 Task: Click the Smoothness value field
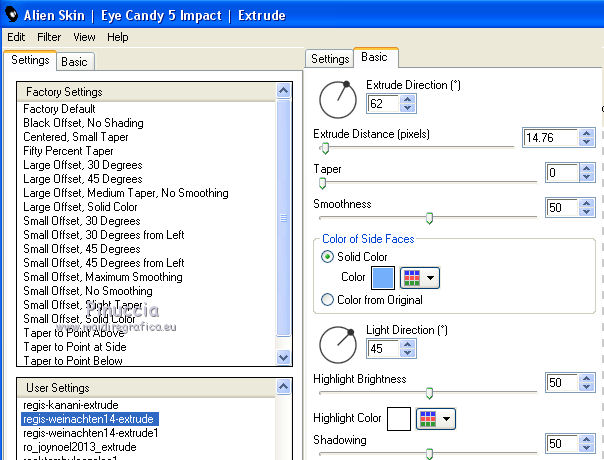562,208
